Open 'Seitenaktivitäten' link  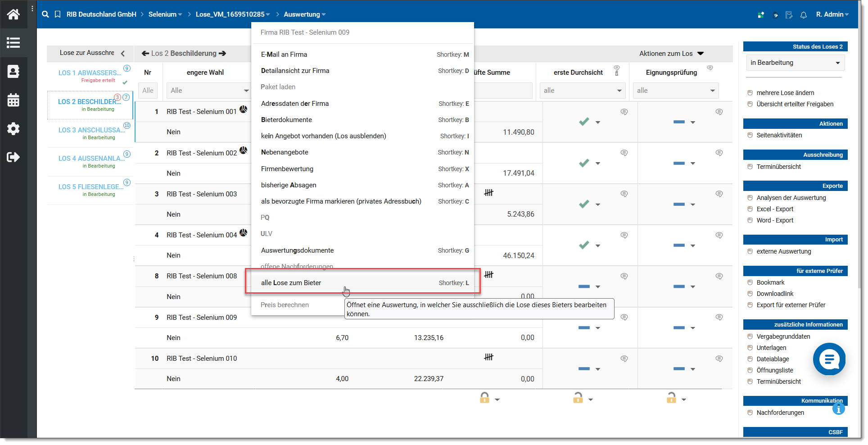(779, 135)
